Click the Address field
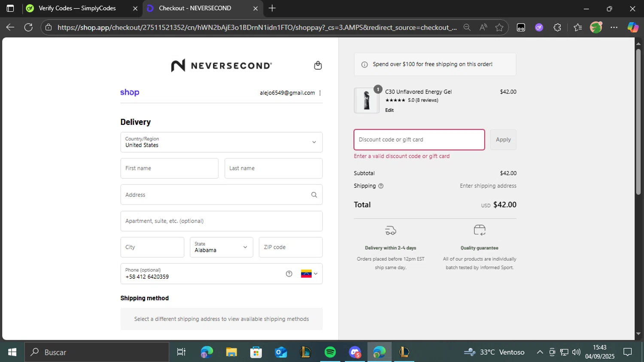The width and height of the screenshot is (644, 362). (x=222, y=195)
